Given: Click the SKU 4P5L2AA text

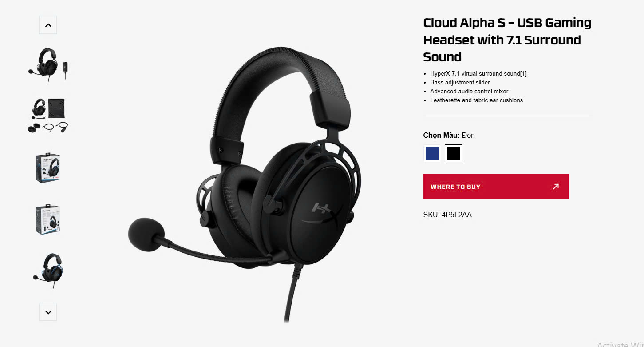Looking at the screenshot, I should point(447,215).
